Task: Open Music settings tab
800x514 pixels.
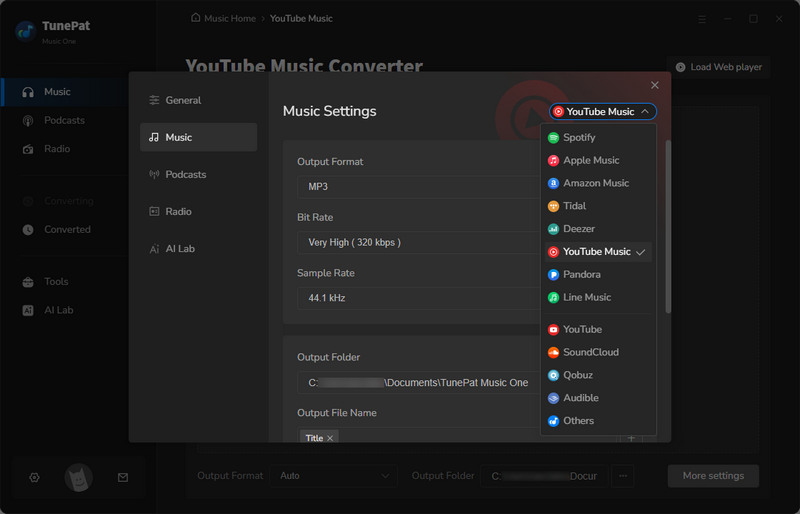Action: [198, 137]
